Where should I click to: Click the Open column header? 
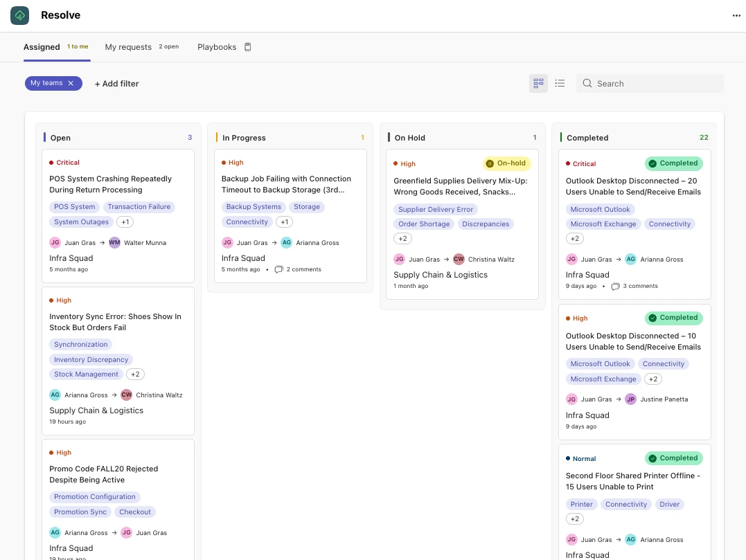click(60, 138)
